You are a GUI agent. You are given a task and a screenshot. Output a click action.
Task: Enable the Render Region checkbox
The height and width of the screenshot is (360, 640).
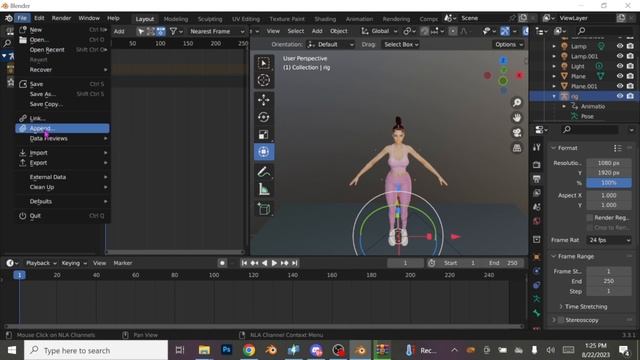click(589, 218)
